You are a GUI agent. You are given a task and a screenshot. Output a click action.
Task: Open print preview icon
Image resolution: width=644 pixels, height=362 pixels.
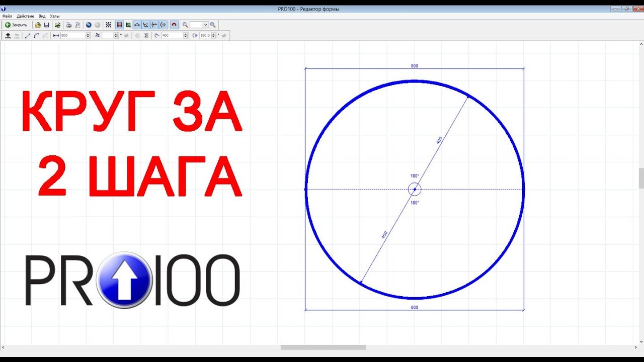click(x=77, y=25)
